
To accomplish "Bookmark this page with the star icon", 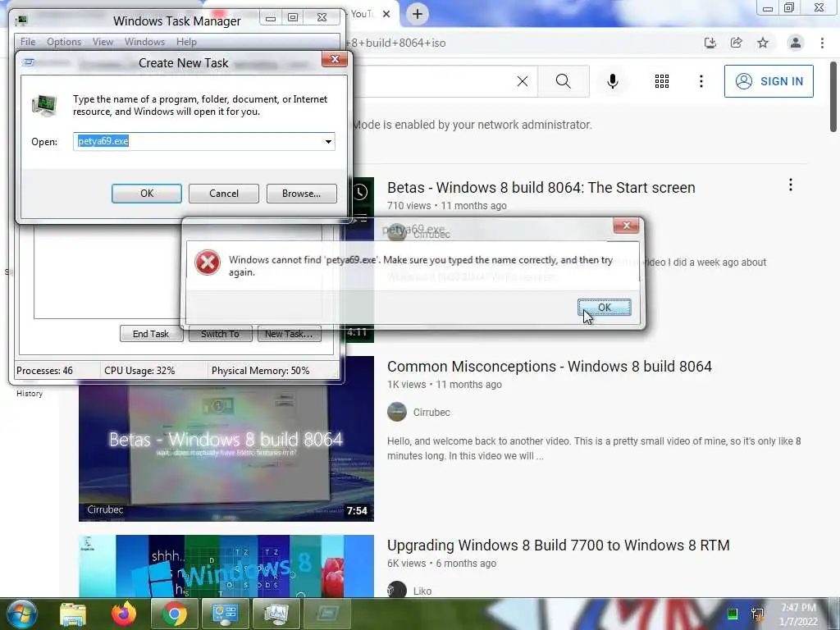I will pyautogui.click(x=763, y=43).
